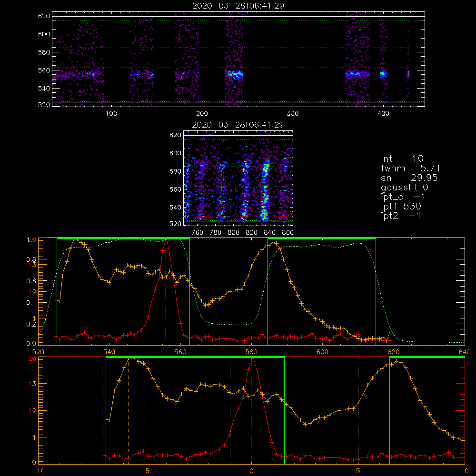Click x-axis label 760 on middle image
The width and height of the screenshot is (476, 476).
click(198, 233)
